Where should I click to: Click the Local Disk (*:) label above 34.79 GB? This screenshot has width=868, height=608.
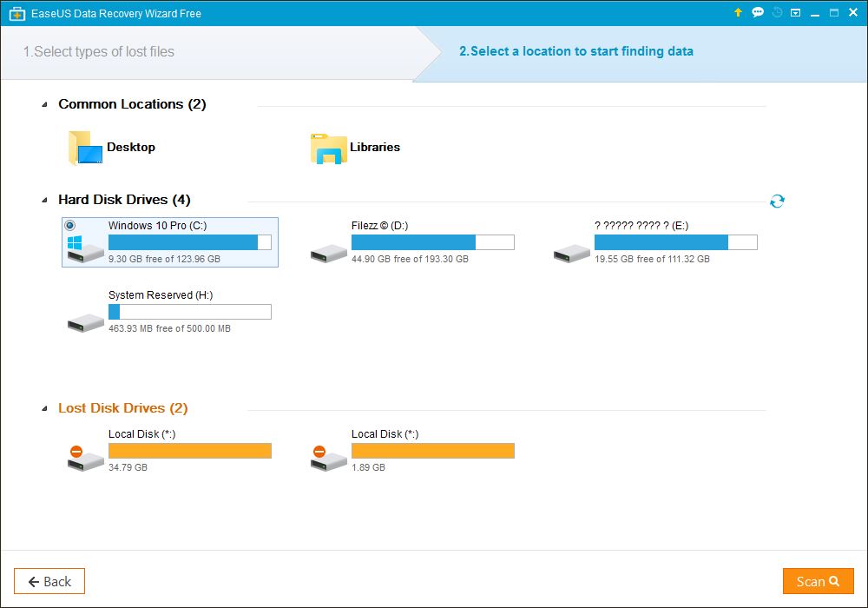[x=142, y=434]
